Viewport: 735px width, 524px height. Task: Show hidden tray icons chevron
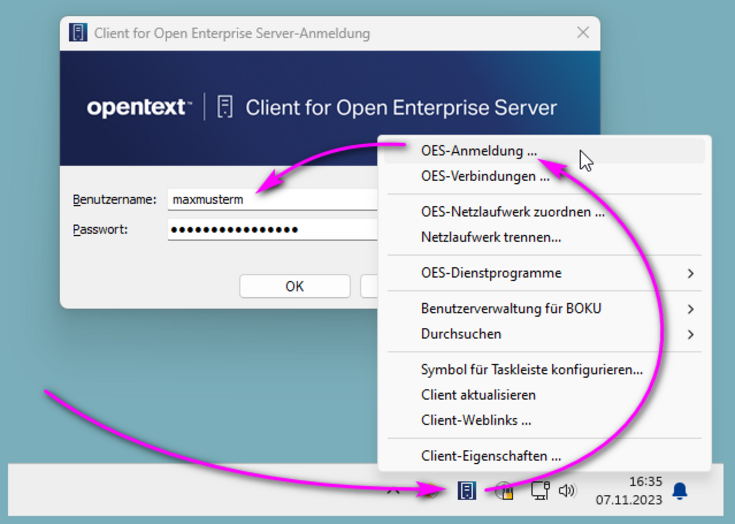pyautogui.click(x=393, y=491)
